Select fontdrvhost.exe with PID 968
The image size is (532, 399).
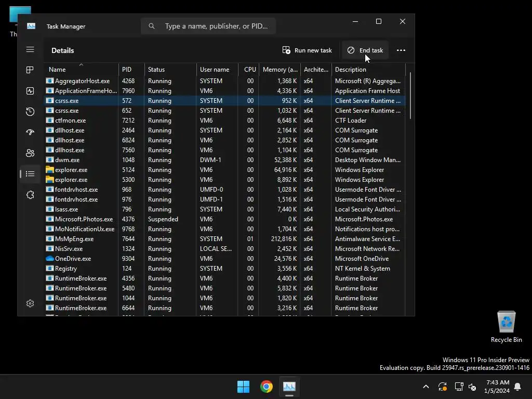(225, 190)
